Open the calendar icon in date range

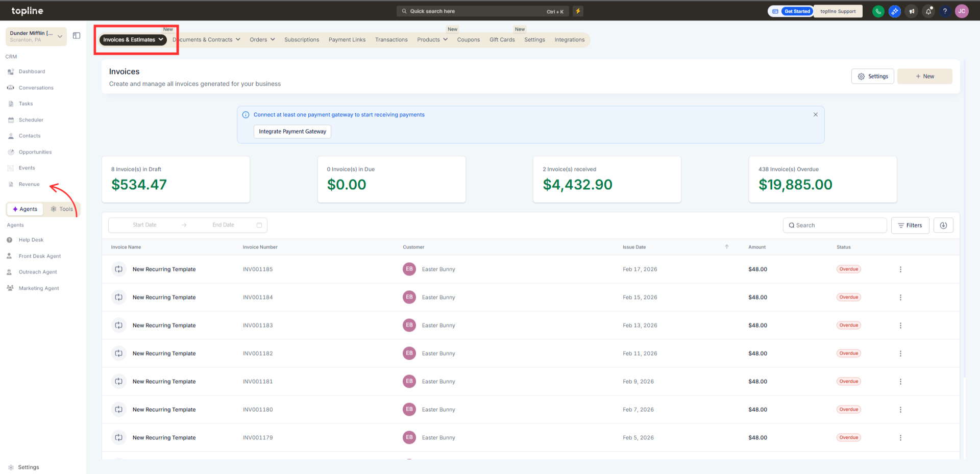(259, 225)
